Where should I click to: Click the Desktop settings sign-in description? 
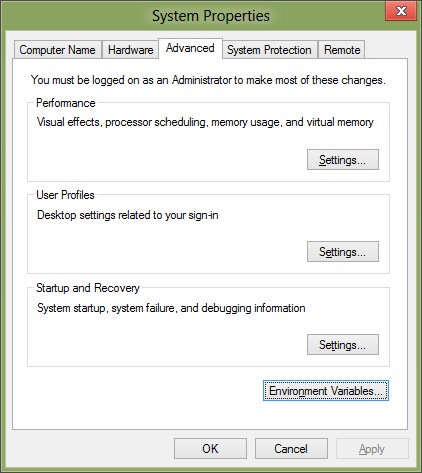coord(128,215)
